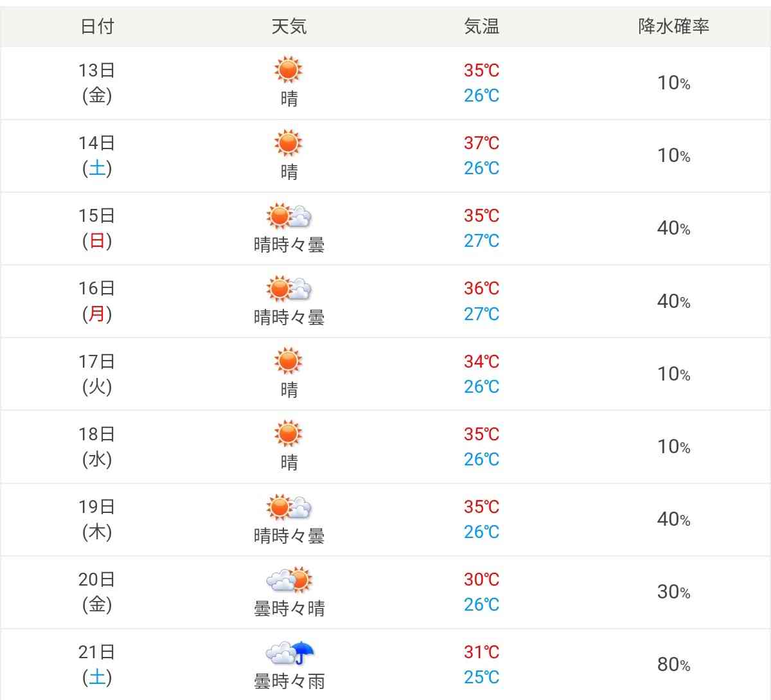The width and height of the screenshot is (771, 700).
Task: Click the sunny icon for the 17th
Action: (288, 361)
